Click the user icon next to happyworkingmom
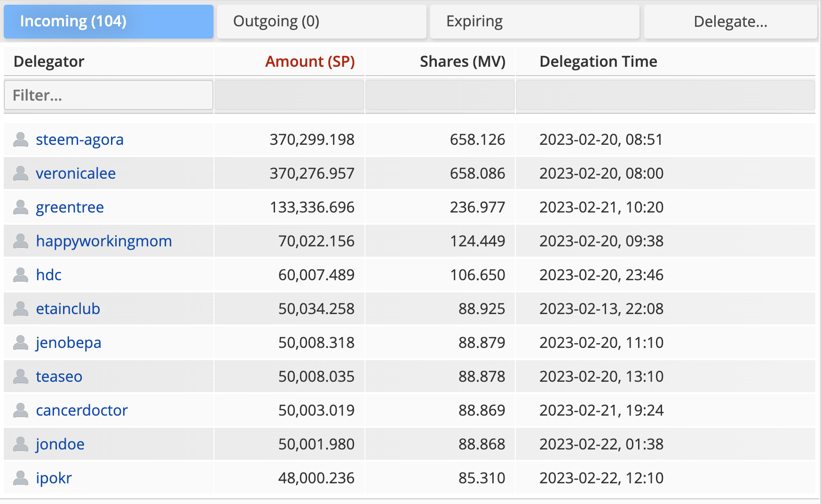 (x=21, y=241)
